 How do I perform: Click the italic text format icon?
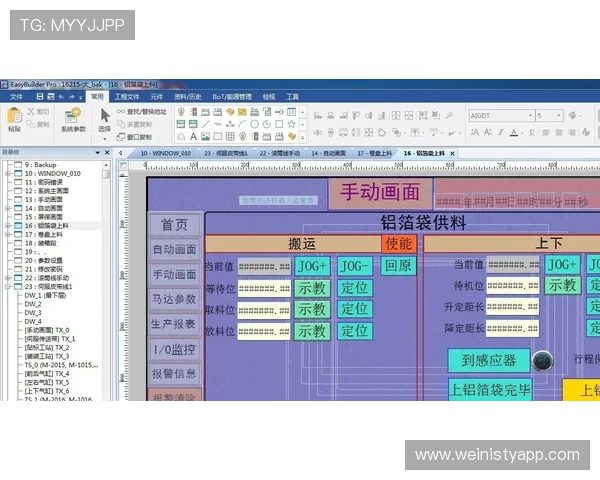coord(501,132)
